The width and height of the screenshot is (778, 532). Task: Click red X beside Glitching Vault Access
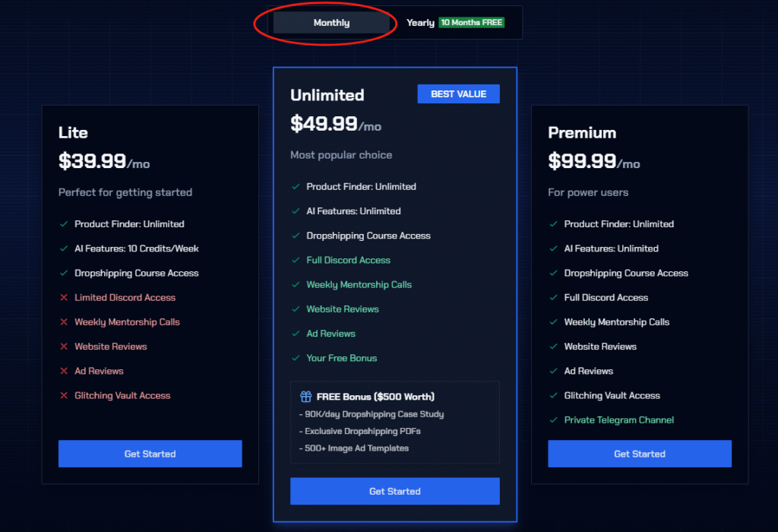(x=63, y=396)
